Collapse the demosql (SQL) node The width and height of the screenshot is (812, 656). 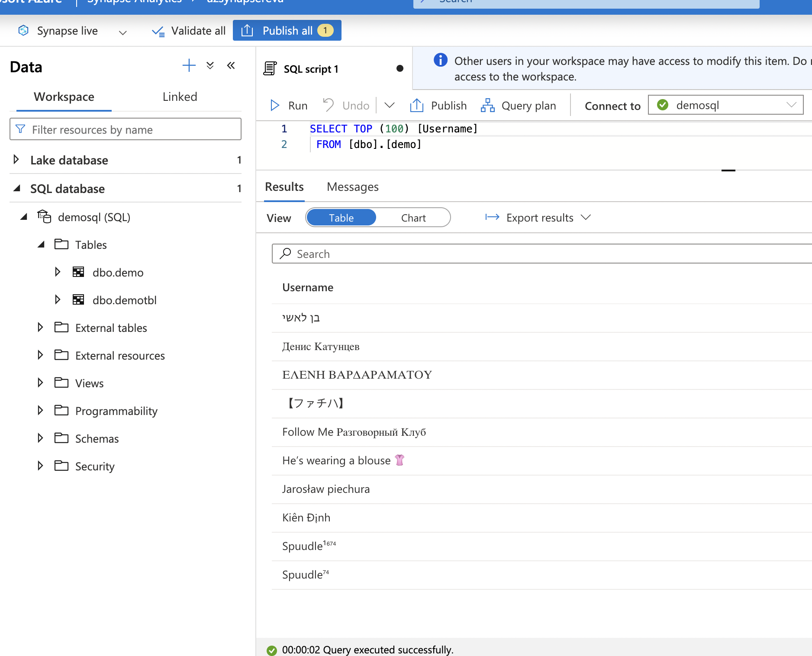click(23, 217)
